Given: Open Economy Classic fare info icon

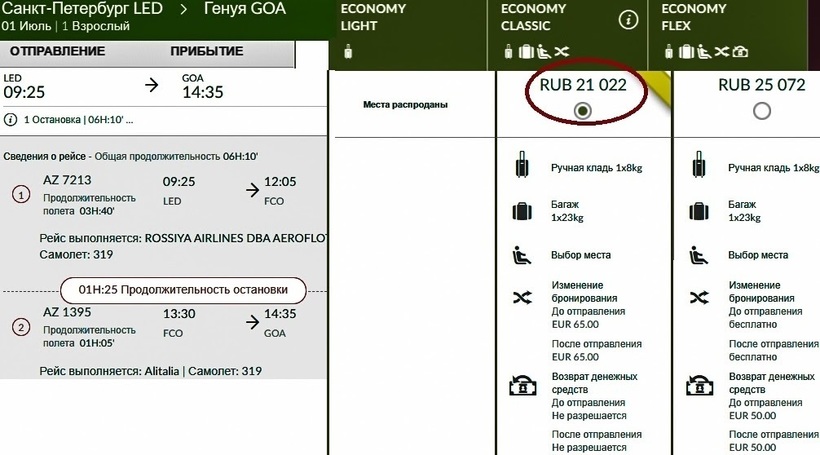Looking at the screenshot, I should coord(628,19).
